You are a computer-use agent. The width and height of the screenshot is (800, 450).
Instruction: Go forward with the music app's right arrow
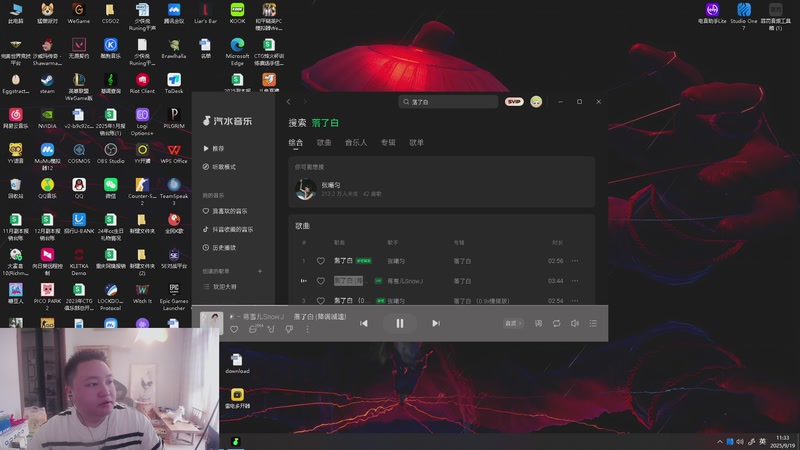coord(305,102)
